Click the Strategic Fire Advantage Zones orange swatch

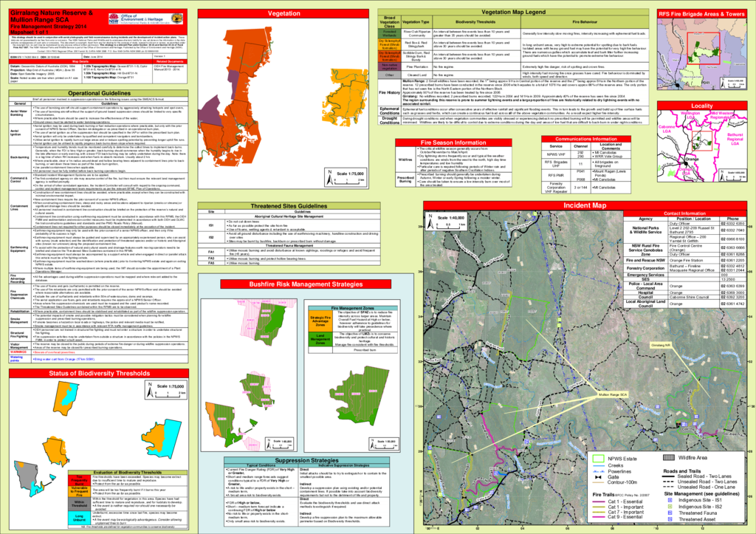pos(320,321)
